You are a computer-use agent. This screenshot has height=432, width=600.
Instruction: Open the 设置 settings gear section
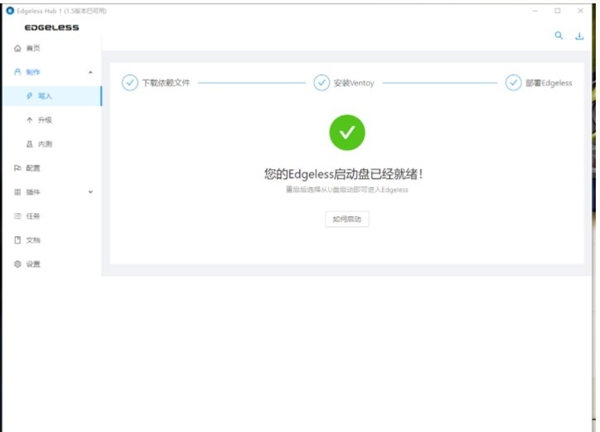point(27,264)
